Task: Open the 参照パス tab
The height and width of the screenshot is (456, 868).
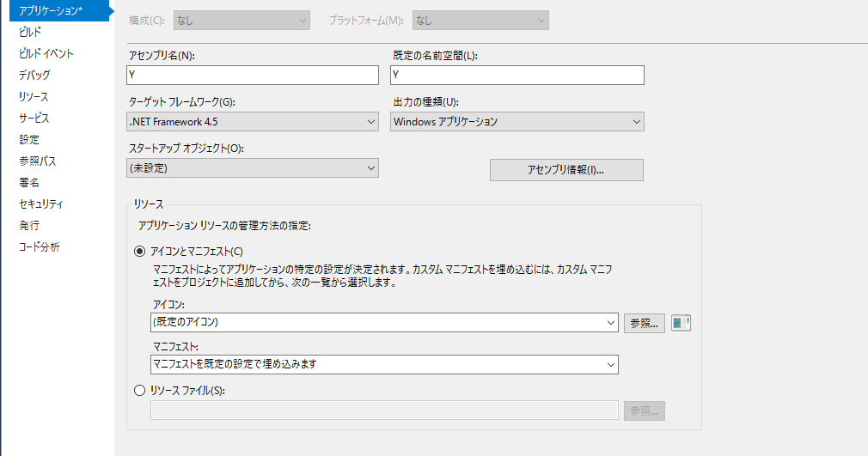Action: [37, 161]
